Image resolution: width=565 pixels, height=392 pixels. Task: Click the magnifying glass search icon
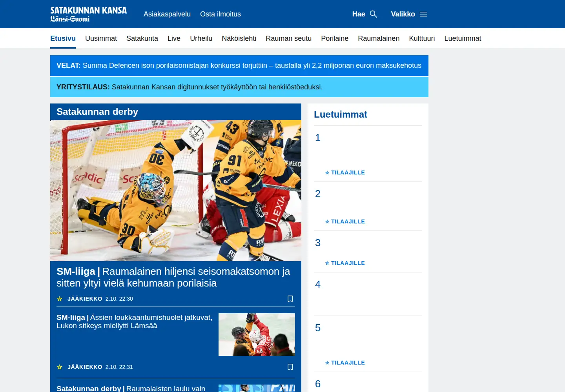[x=374, y=14]
